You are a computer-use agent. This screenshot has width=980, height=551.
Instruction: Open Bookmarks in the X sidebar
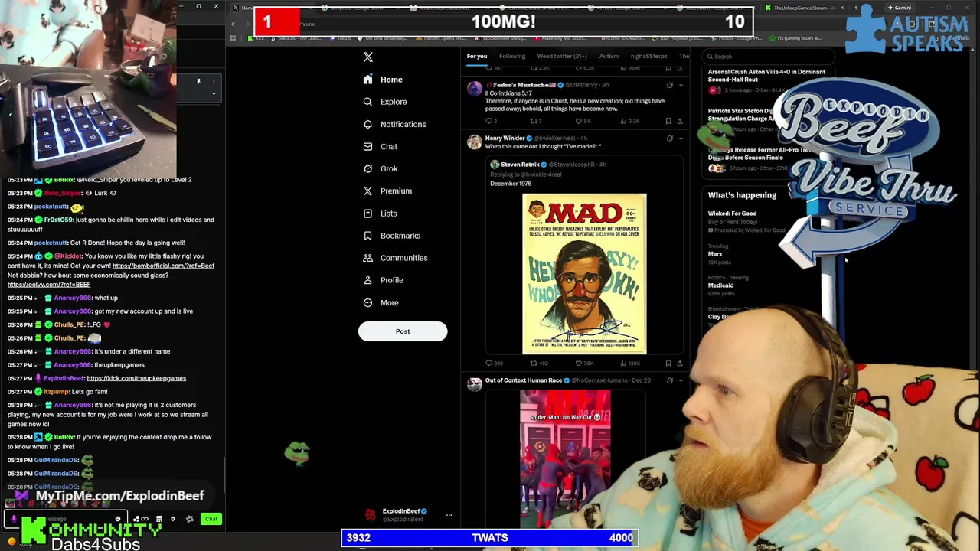click(x=392, y=236)
